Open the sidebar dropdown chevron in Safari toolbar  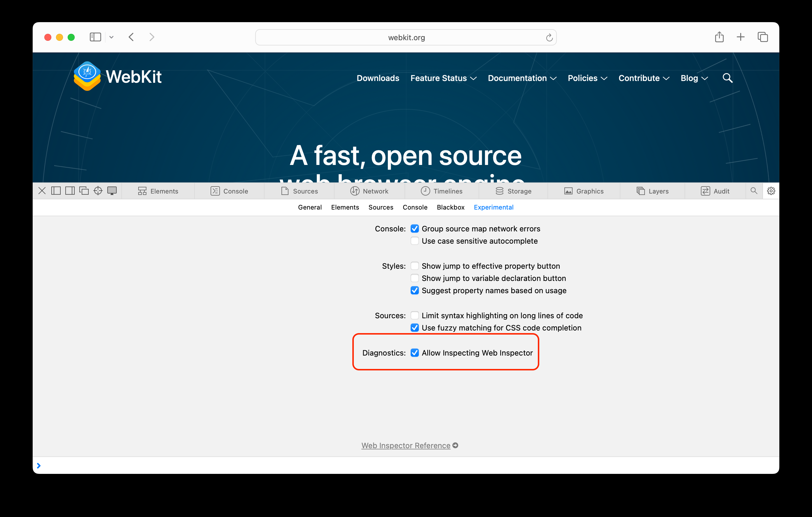pyautogui.click(x=111, y=37)
